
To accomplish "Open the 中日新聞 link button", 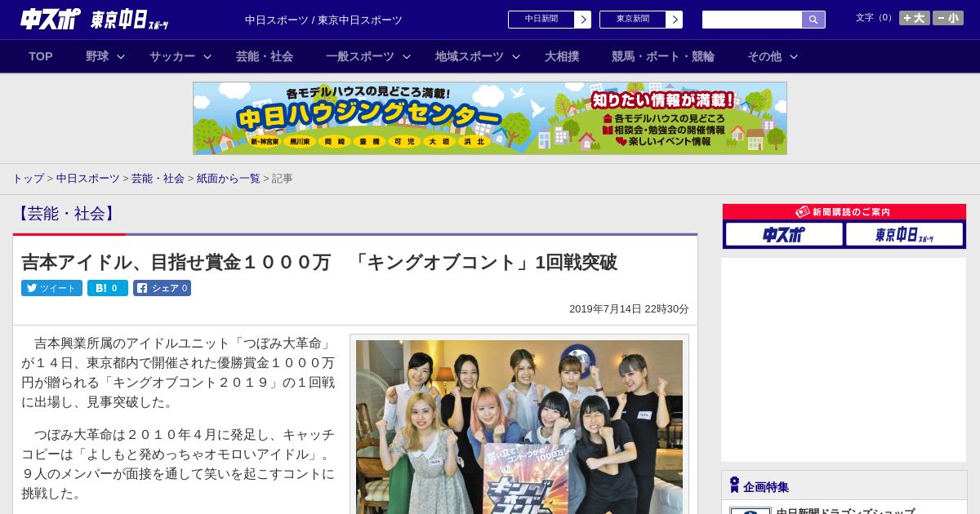I will 541,20.
